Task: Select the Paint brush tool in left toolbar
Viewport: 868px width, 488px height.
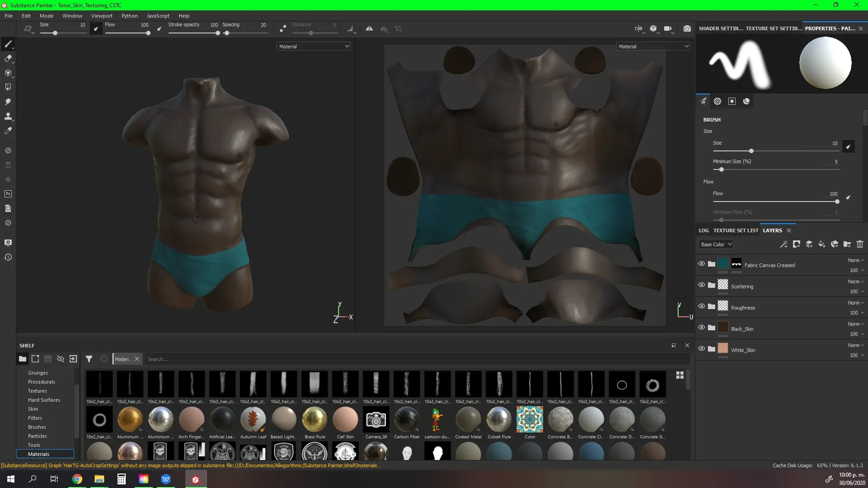Action: point(8,44)
